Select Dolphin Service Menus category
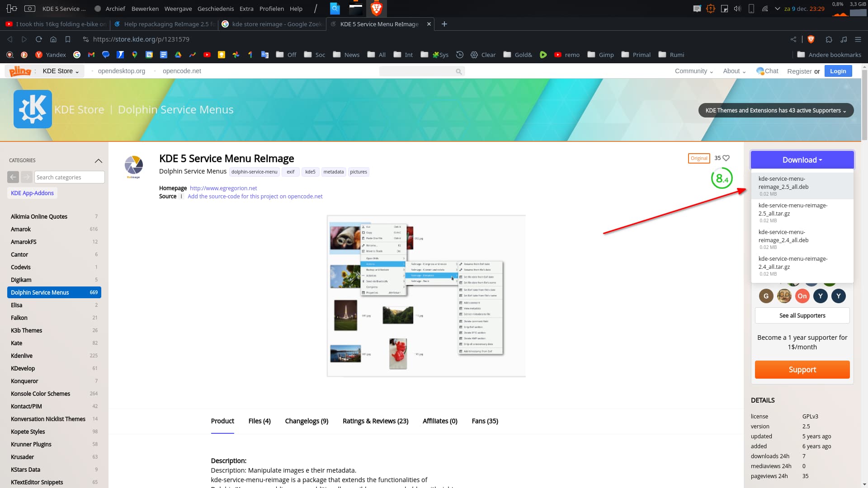Screen dimensions: 868x488 54,292
